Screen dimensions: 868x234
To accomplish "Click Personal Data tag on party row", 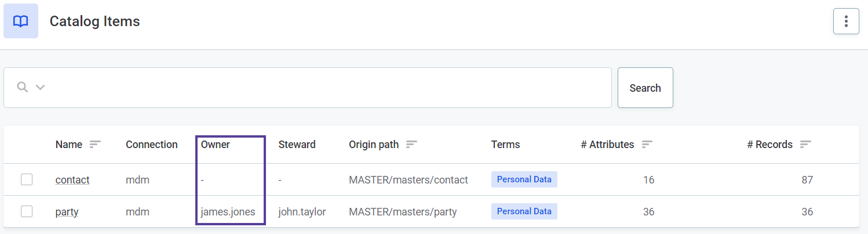I will point(524,211).
